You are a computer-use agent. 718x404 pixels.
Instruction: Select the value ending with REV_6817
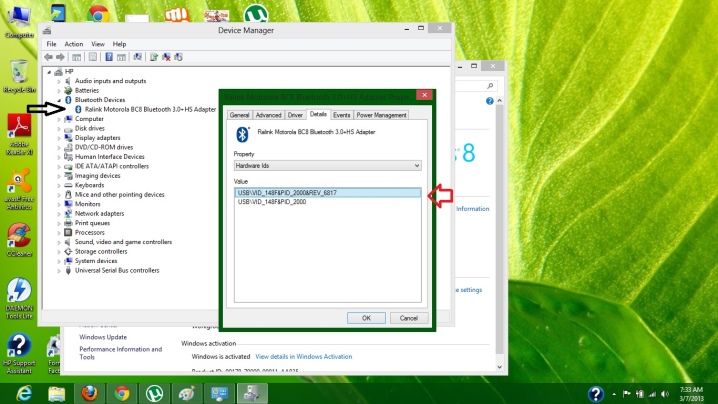[x=327, y=193]
